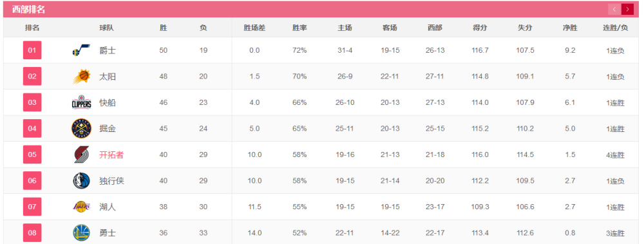The height and width of the screenshot is (244, 644).
Task: Click the Utah Jazz team logo
Action: (x=81, y=50)
